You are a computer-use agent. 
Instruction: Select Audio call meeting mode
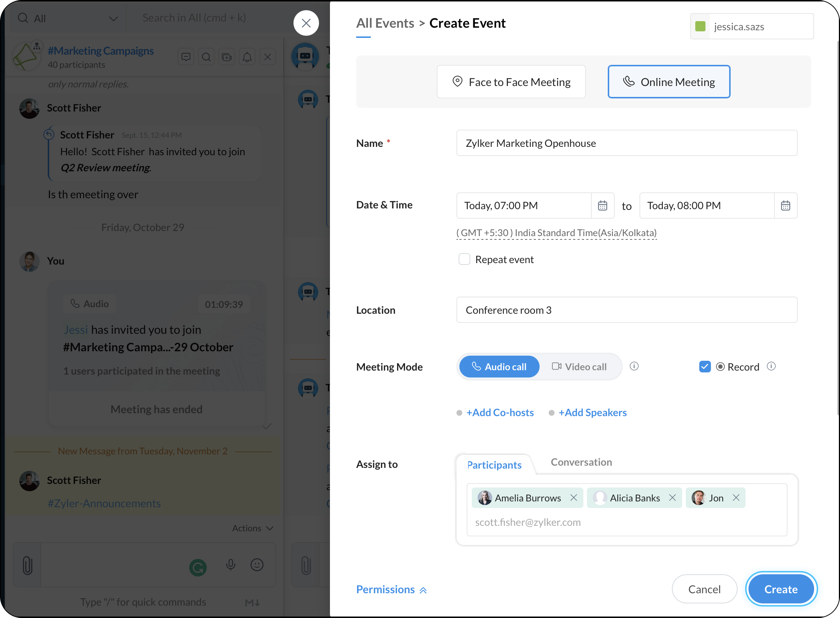[499, 367]
